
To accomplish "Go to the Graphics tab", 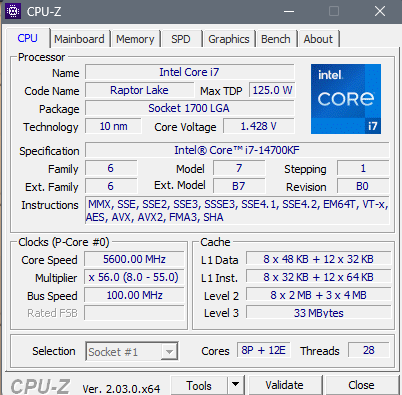I will tap(229, 39).
